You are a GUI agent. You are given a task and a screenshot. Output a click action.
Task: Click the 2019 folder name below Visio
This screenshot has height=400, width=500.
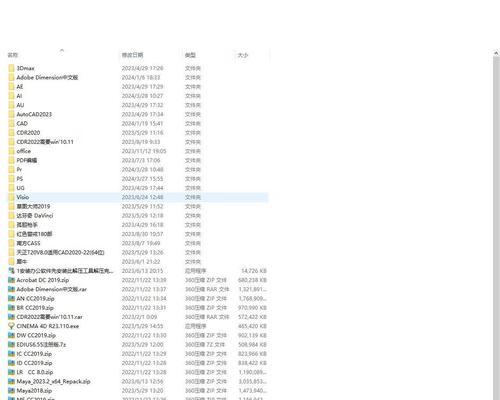[33, 207]
